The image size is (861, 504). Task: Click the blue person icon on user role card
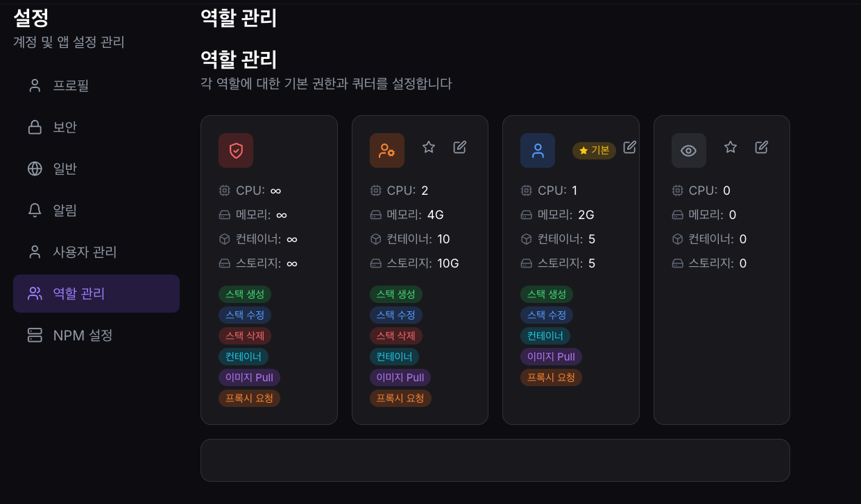coord(538,150)
